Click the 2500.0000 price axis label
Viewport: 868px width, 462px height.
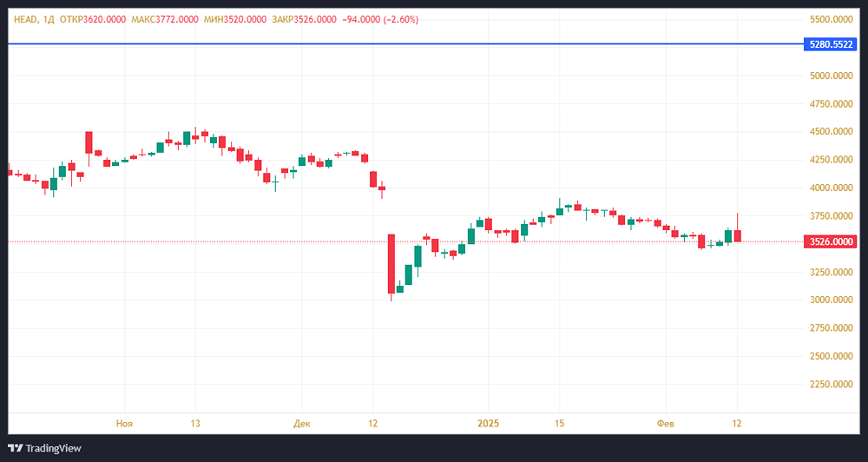pos(831,356)
